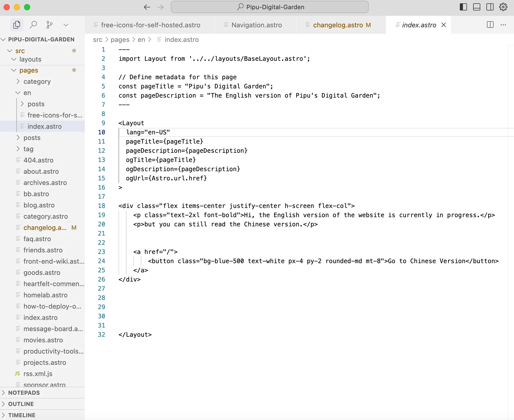This screenshot has width=514, height=420.
Task: Open heartfelt-commen... file
Action: (x=42, y=284)
